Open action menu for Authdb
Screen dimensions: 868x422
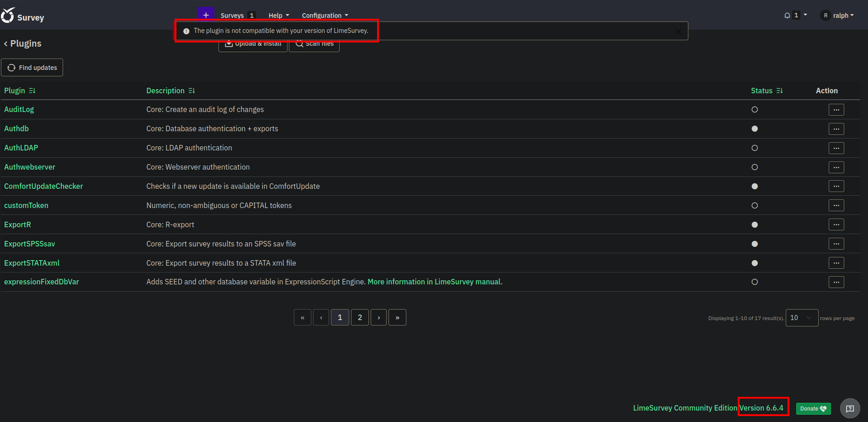836,129
